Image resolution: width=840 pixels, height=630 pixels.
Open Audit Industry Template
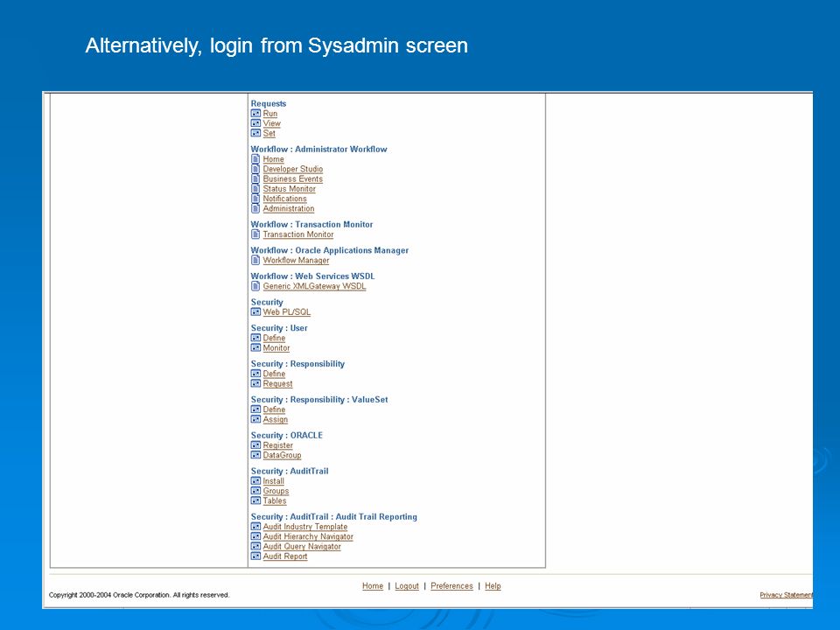tap(304, 527)
